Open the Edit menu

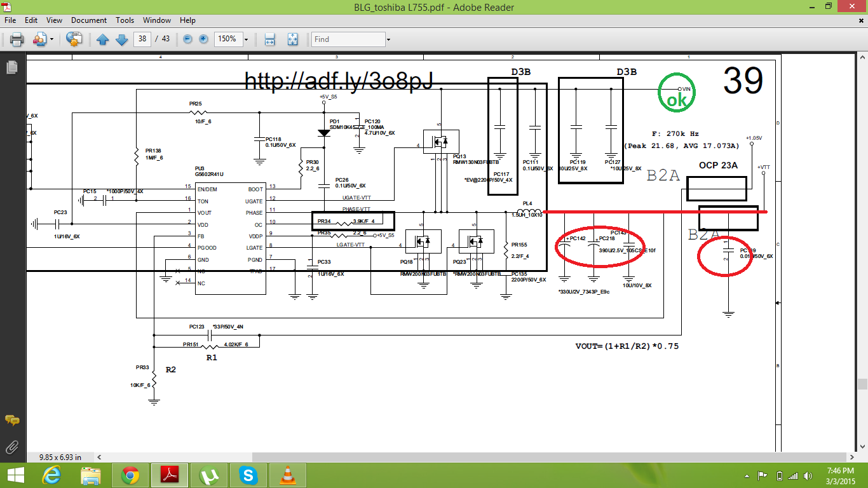(31, 20)
